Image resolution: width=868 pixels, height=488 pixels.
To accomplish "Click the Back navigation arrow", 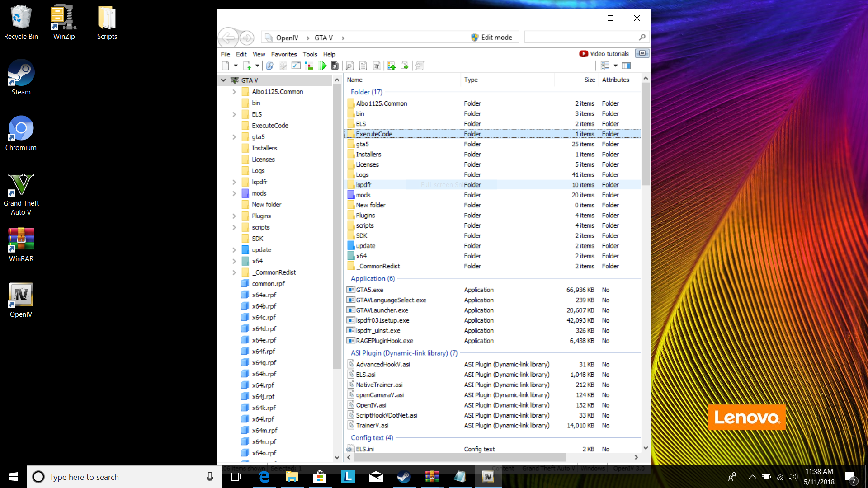I will [x=229, y=38].
